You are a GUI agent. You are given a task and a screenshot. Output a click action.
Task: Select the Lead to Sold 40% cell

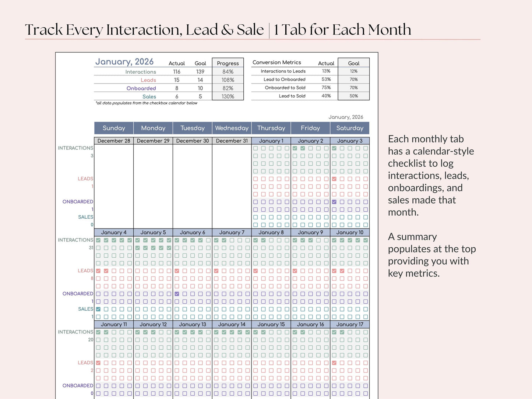326,96
